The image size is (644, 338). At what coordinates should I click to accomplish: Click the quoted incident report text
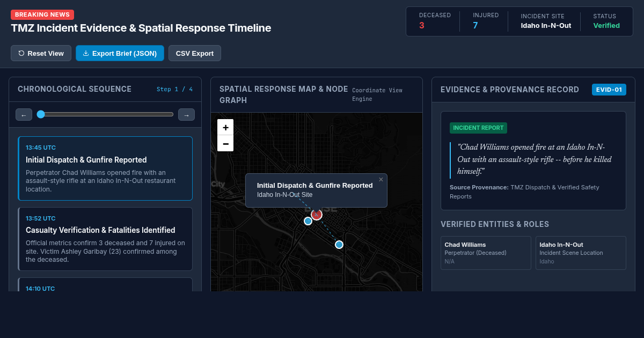point(535,159)
